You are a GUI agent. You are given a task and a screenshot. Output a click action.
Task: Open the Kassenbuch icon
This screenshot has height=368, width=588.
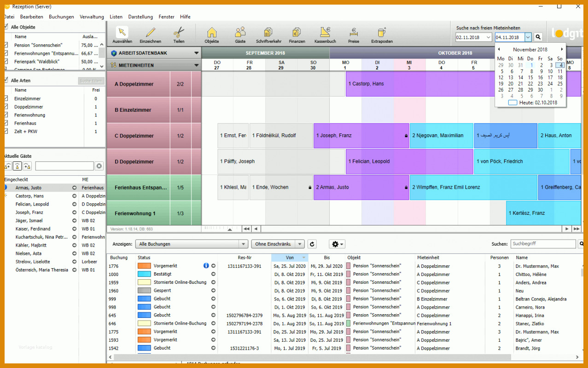pyautogui.click(x=325, y=34)
